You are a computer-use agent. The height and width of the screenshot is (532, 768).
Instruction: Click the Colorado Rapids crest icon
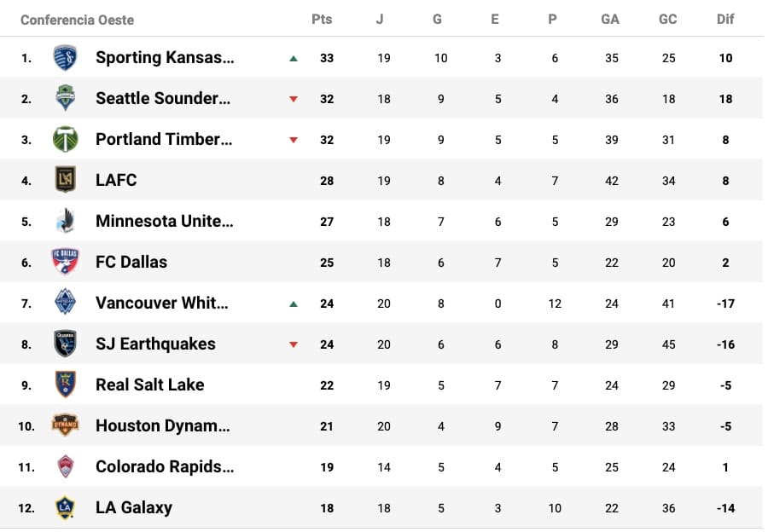(x=65, y=466)
